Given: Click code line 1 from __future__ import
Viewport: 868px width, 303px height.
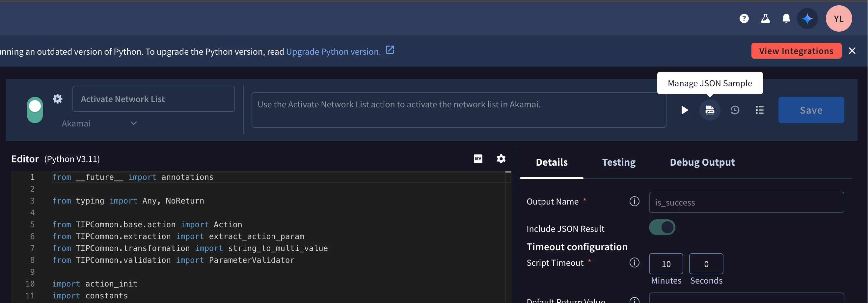Looking at the screenshot, I should (133, 177).
